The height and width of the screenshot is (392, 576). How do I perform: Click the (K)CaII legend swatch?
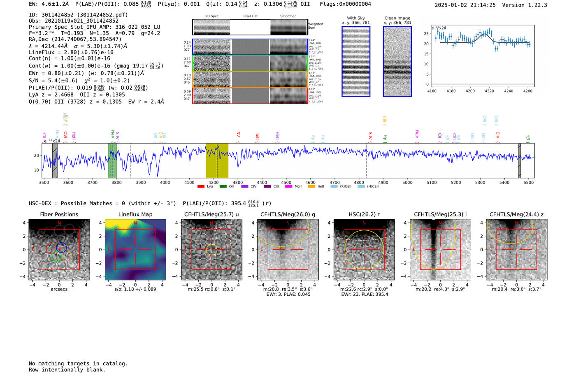(334, 187)
